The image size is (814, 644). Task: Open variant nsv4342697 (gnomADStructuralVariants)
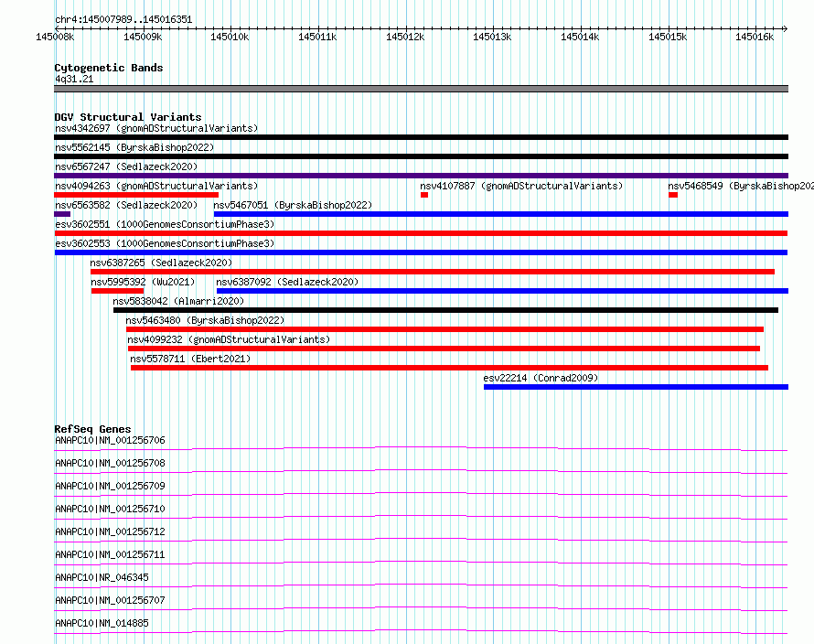(156, 128)
